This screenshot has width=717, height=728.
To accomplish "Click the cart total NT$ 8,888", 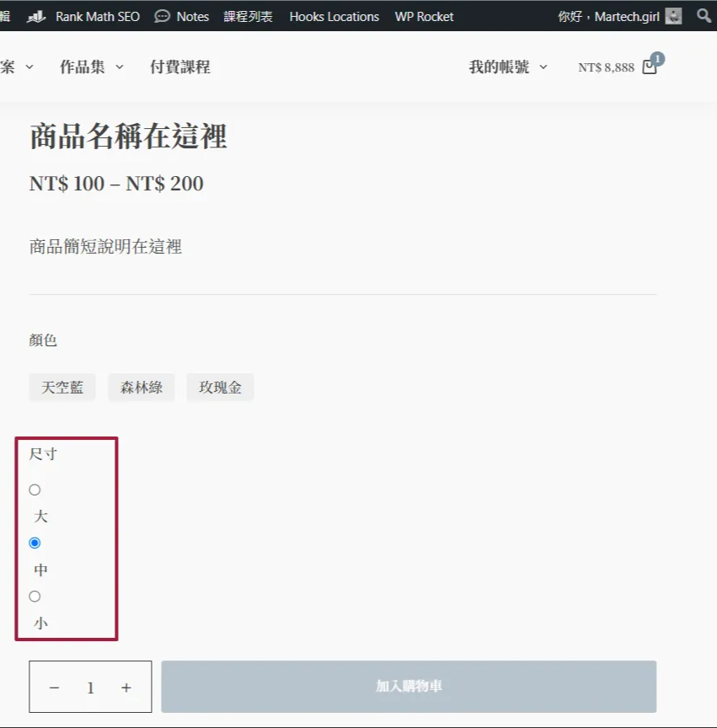I will tap(606, 67).
